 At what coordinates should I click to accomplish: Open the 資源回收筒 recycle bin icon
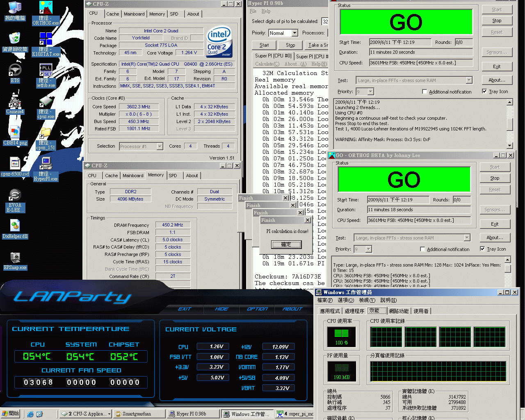click(x=15, y=42)
